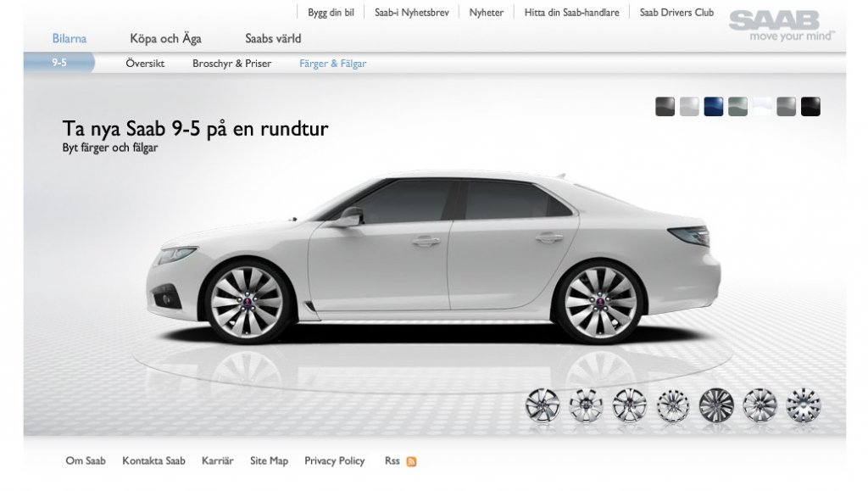
Task: Select the last hubcap-style rim in the wheel row
Action: (x=804, y=405)
